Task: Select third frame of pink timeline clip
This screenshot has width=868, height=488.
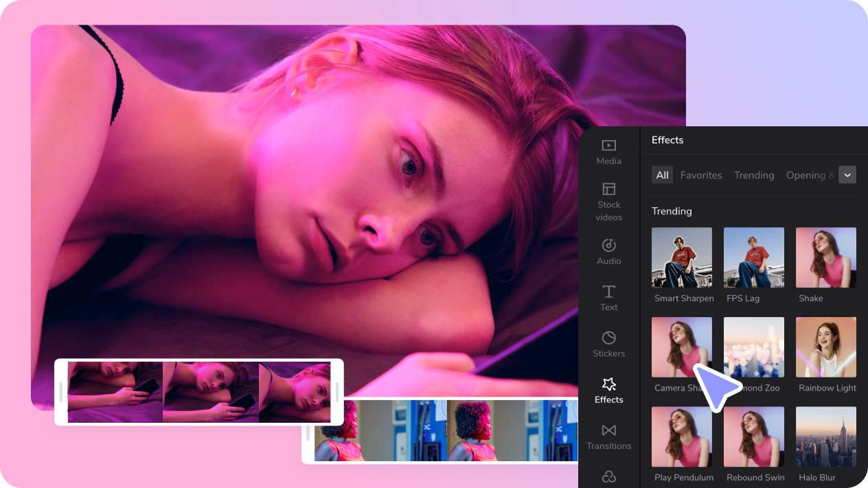Action: (295, 392)
